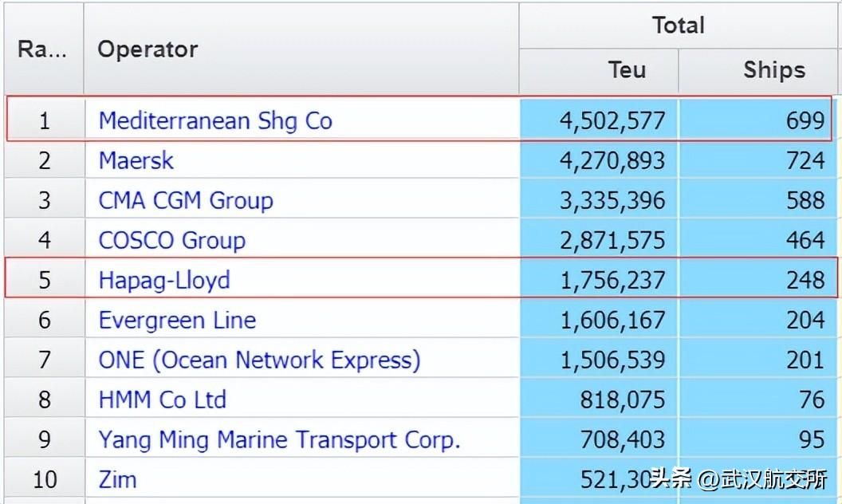Select the ships count 464
842x504 pixels.
pos(805,240)
